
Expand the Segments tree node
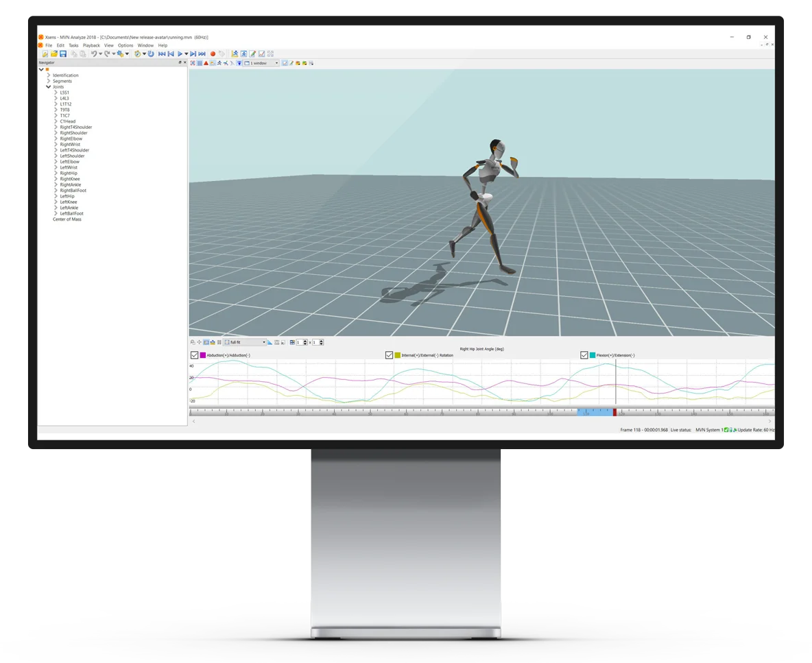[x=48, y=81]
